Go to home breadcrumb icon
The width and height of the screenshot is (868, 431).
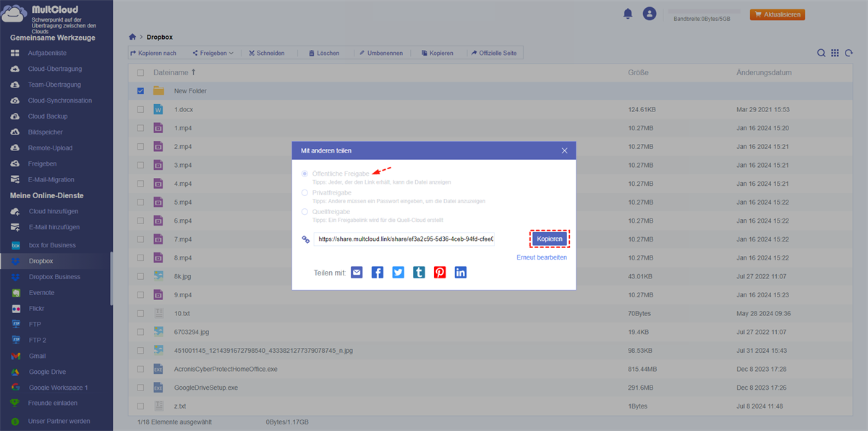[132, 37]
